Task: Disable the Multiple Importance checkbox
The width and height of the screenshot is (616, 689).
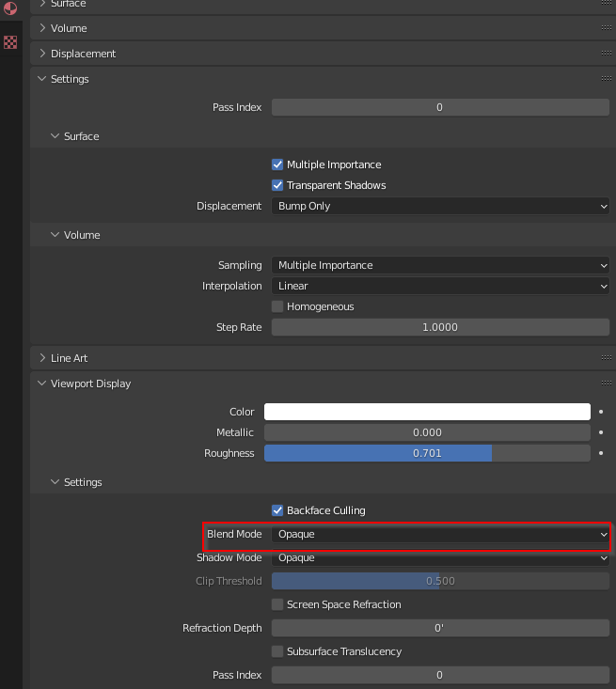Action: [x=277, y=164]
